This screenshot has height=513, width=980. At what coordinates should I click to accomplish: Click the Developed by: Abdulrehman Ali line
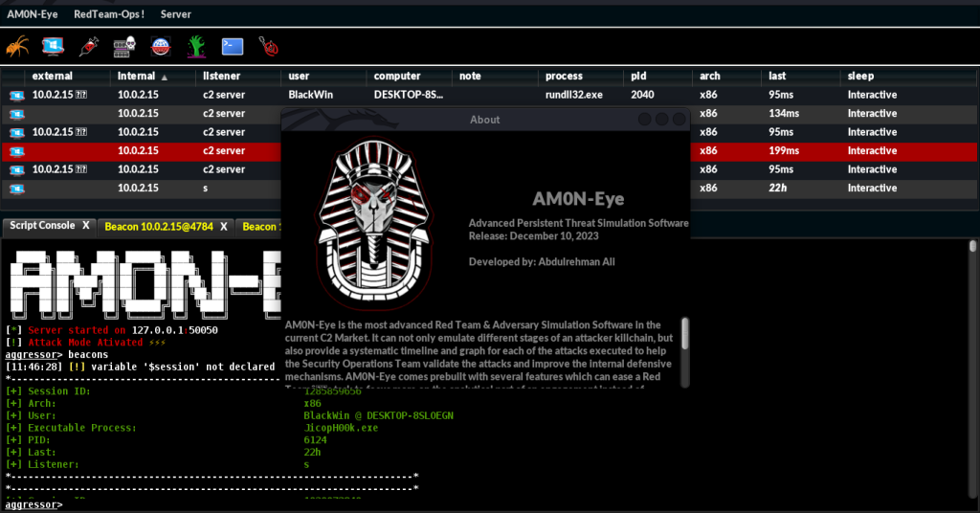coord(542,262)
